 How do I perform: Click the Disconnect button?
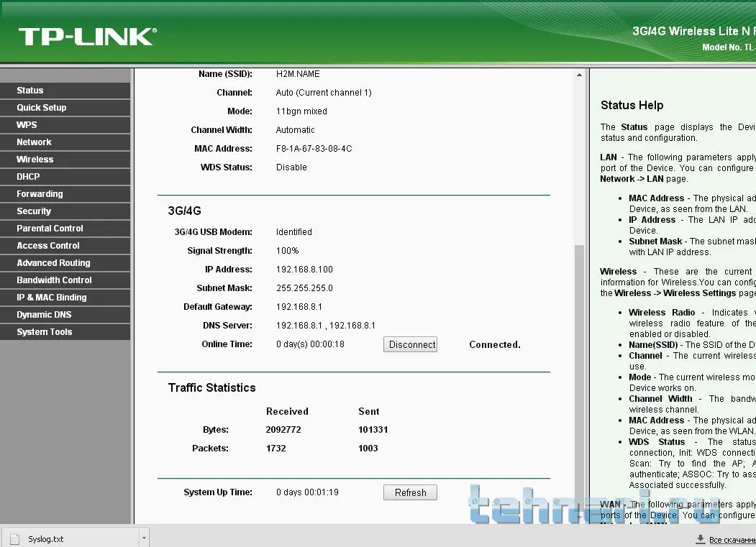410,344
